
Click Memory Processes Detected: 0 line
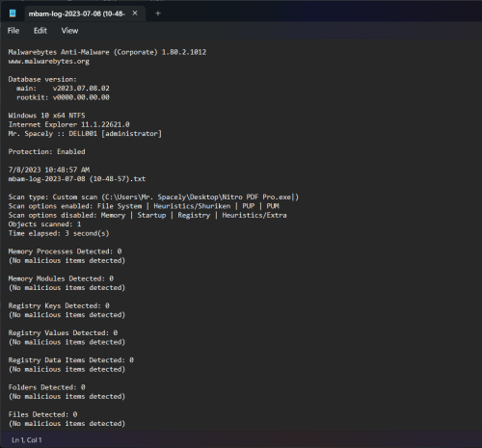pos(65,251)
